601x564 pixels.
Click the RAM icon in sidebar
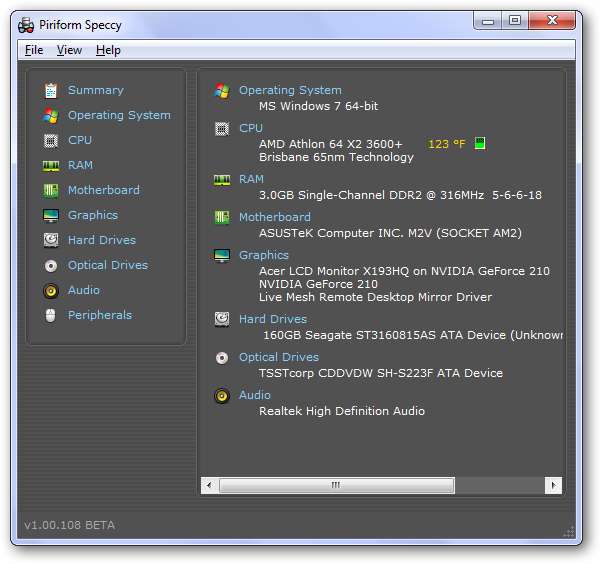(50, 165)
